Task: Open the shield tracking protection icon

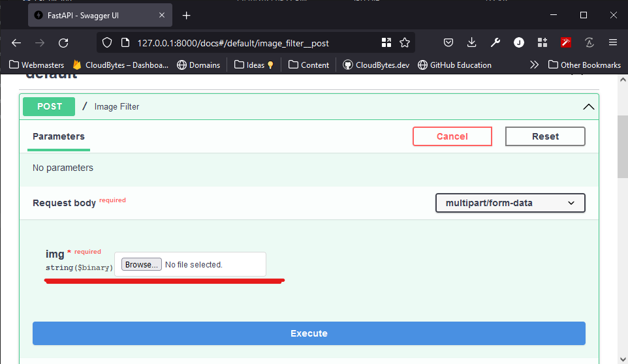Action: (107, 43)
